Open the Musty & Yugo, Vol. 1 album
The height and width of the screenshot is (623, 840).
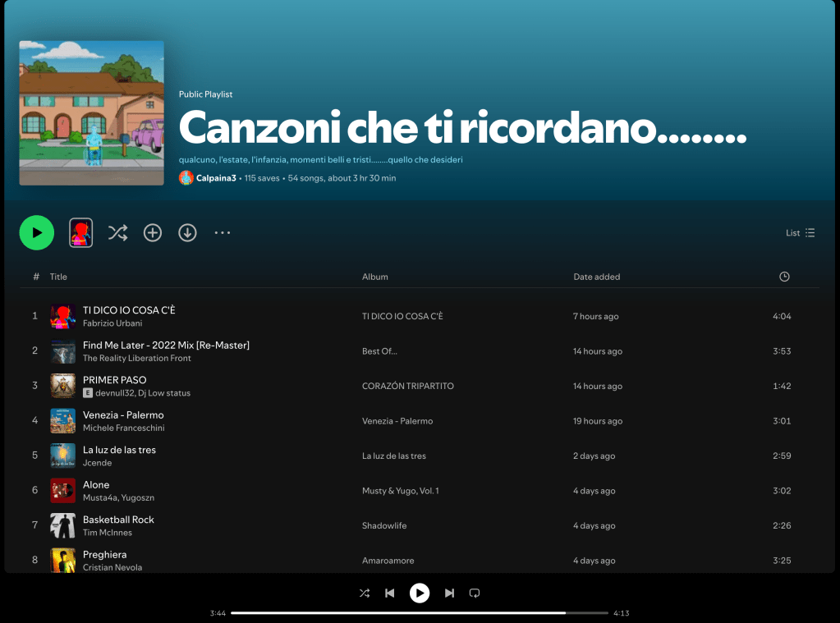(400, 491)
